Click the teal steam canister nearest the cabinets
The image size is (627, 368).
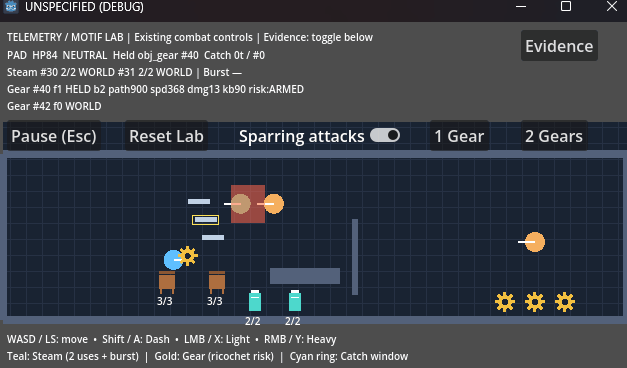(x=255, y=300)
